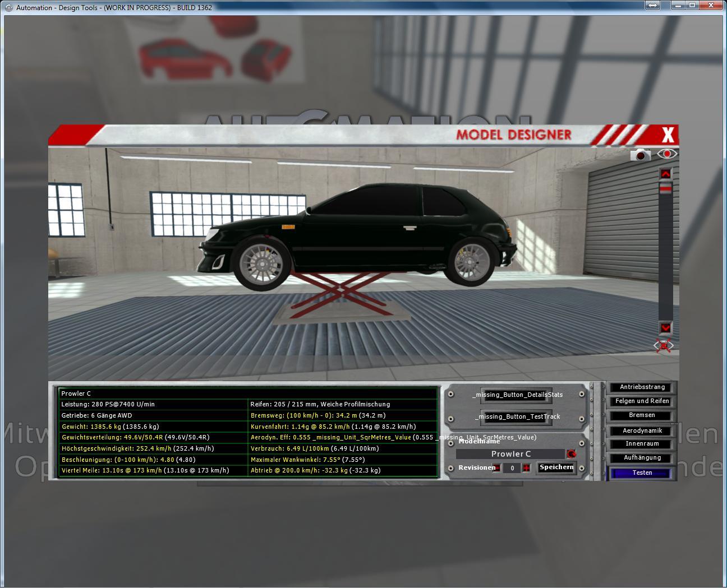The height and width of the screenshot is (588, 727).
Task: Increase revision with red plus button
Action: 526,468
